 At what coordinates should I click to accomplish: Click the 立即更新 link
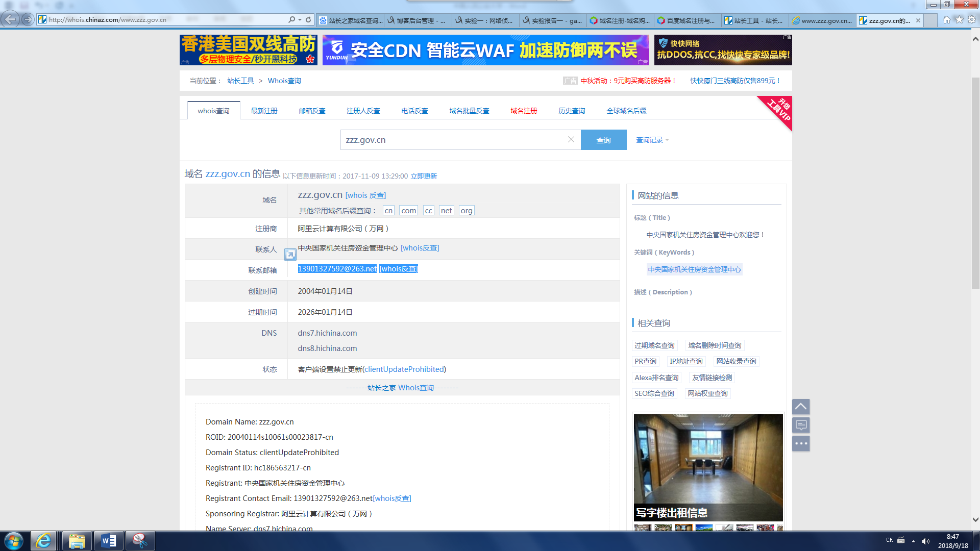424,176
